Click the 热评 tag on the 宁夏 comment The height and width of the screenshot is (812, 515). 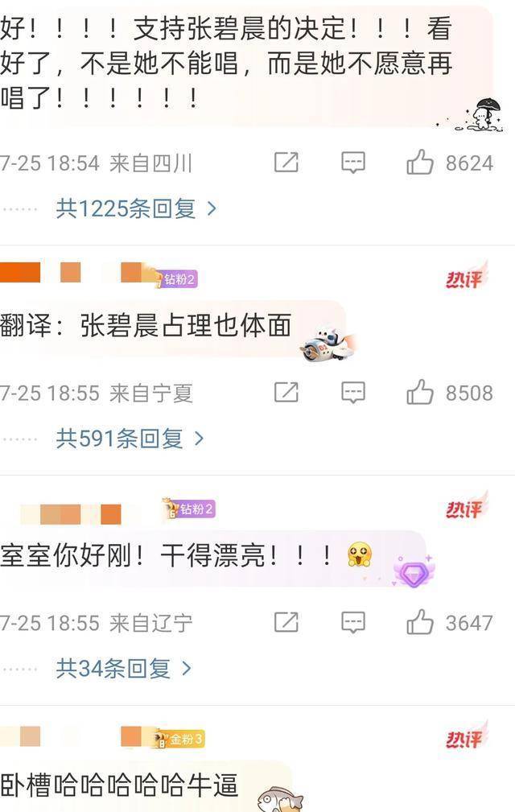tap(465, 278)
